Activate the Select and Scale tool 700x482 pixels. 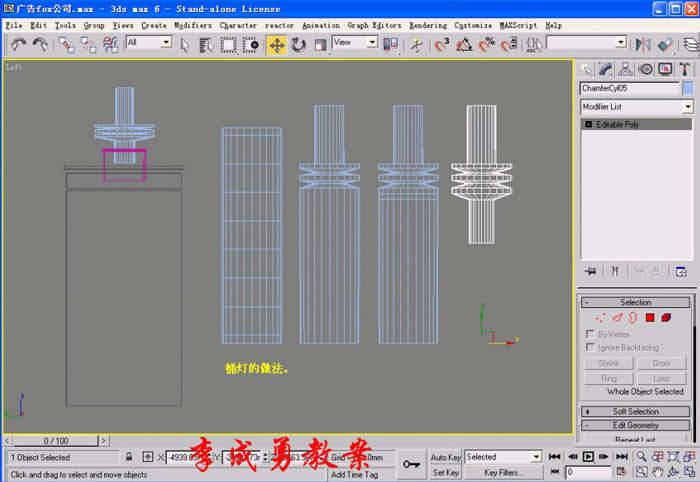[320, 45]
